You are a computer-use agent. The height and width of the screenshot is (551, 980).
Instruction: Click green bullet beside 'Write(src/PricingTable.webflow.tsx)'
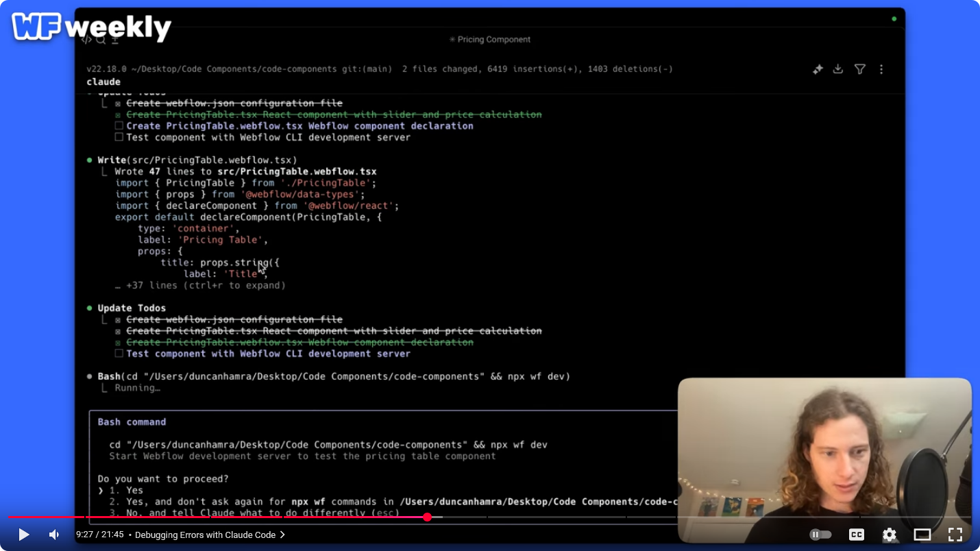(90, 160)
